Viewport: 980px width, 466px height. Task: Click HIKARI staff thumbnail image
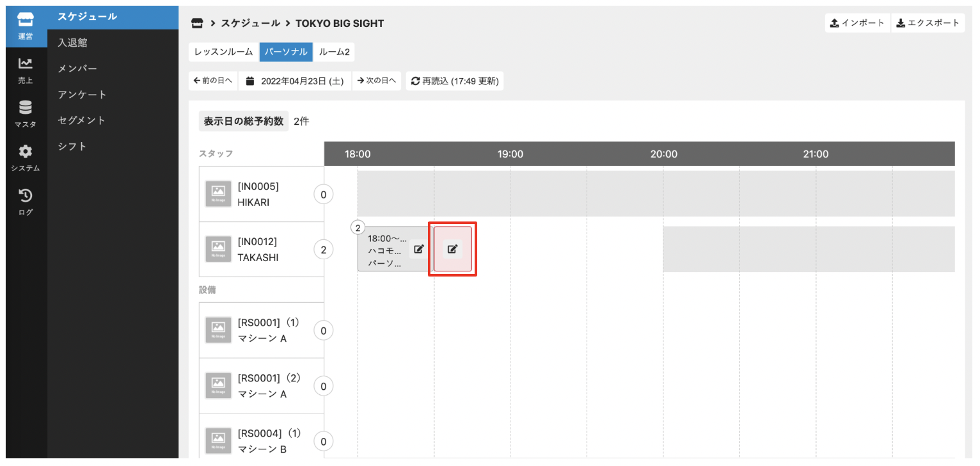(x=218, y=194)
